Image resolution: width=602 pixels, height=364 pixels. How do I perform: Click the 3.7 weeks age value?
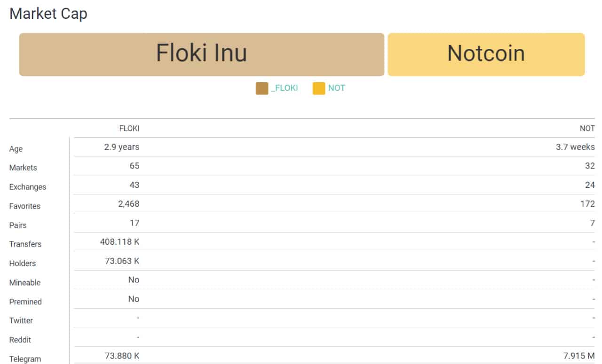tap(575, 147)
